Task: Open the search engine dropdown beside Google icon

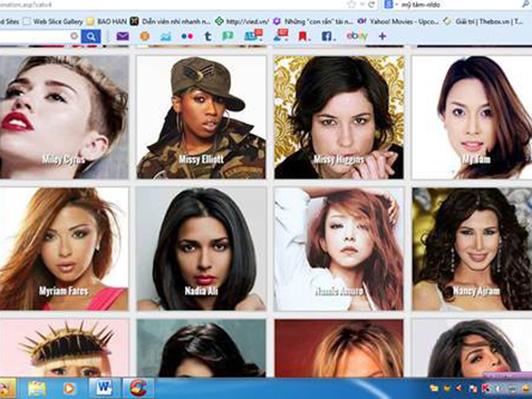Action: click(x=397, y=5)
